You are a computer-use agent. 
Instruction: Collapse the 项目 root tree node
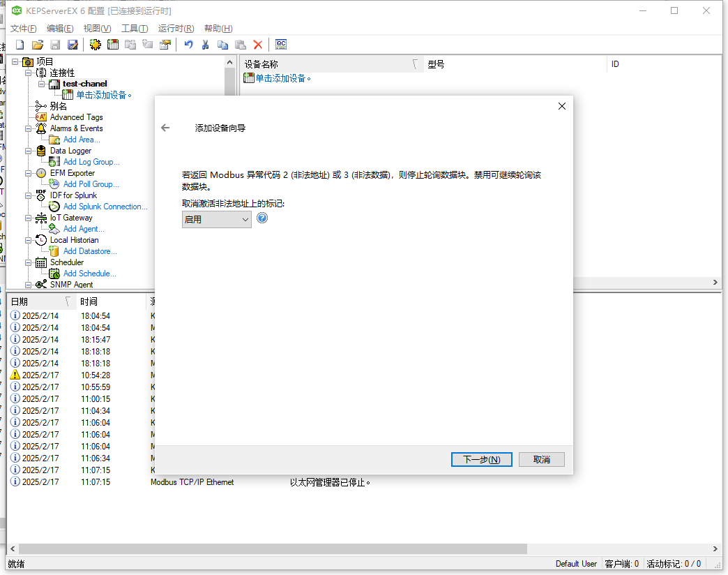(x=15, y=61)
